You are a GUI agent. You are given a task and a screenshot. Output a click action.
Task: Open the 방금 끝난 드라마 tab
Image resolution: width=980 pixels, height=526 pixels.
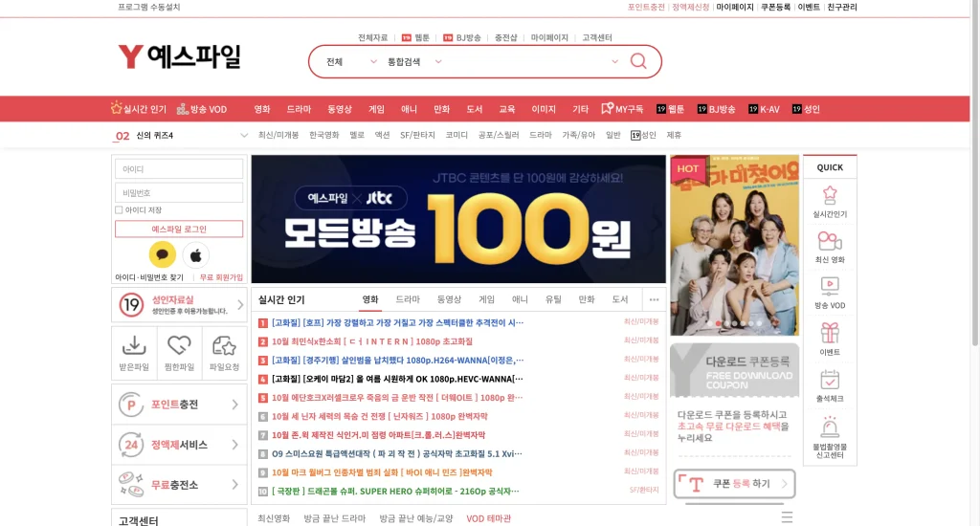pyautogui.click(x=334, y=518)
